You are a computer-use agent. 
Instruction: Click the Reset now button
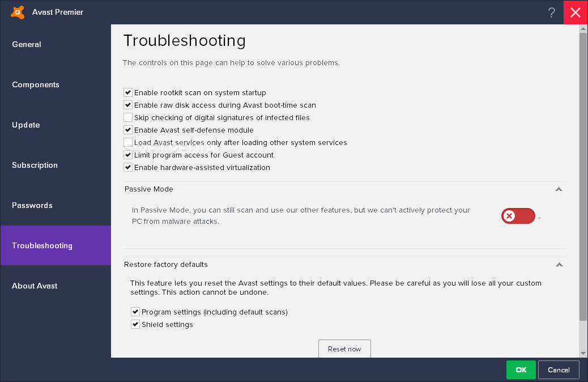coord(344,349)
